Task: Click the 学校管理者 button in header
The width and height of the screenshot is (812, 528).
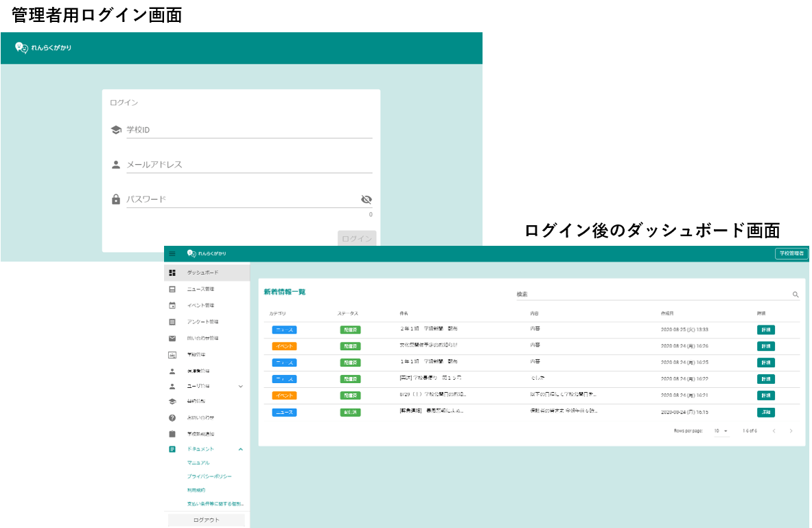Action: tap(791, 254)
